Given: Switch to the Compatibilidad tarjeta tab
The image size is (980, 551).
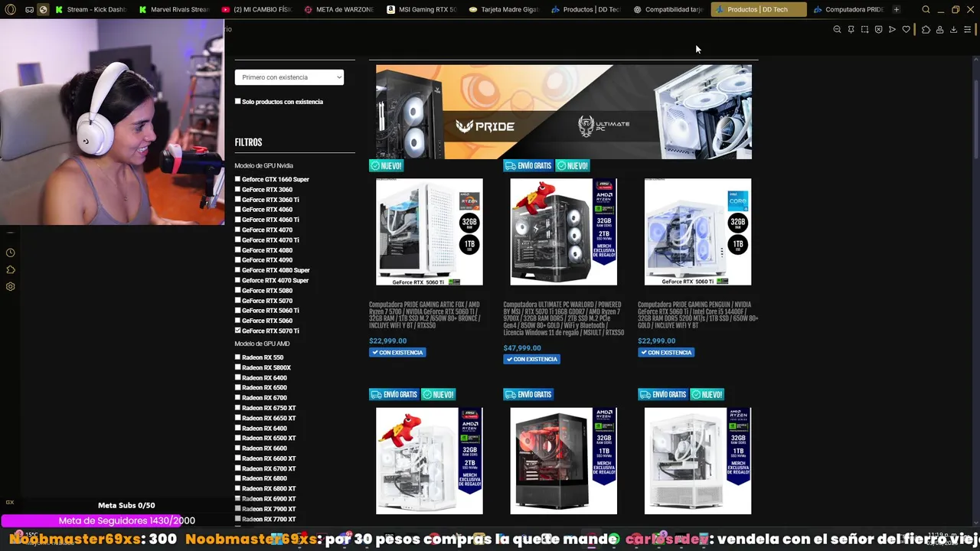Looking at the screenshot, I should (x=670, y=9).
